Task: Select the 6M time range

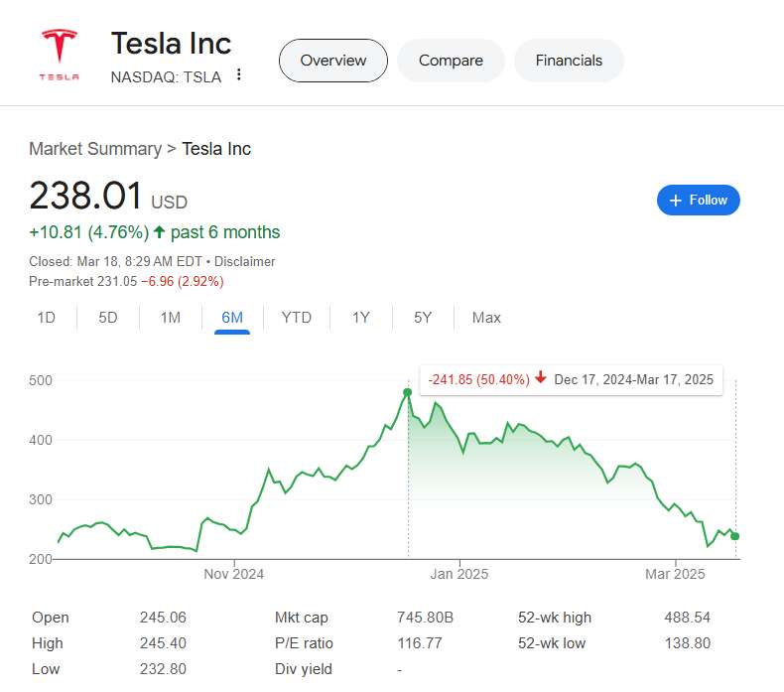Action: tap(232, 318)
